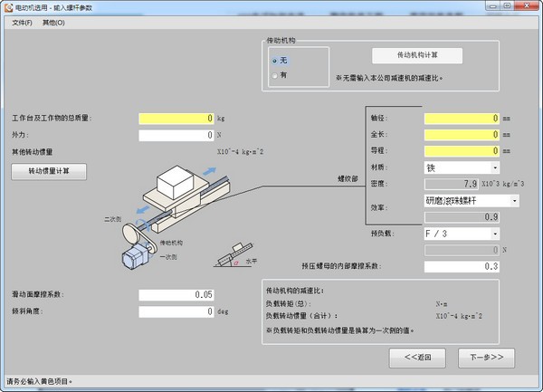Image resolution: width=543 pixels, height=392 pixels.
Task: Click the yellow total mass input field
Action: click(176, 119)
